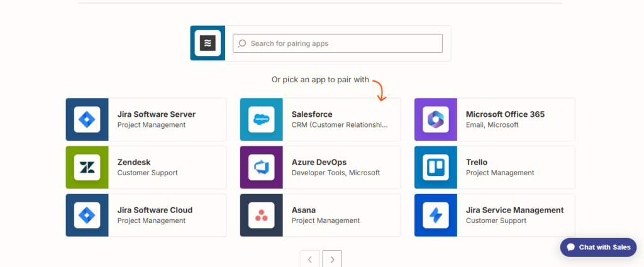
Task: Open the Jira Software Server title
Action: tap(157, 114)
